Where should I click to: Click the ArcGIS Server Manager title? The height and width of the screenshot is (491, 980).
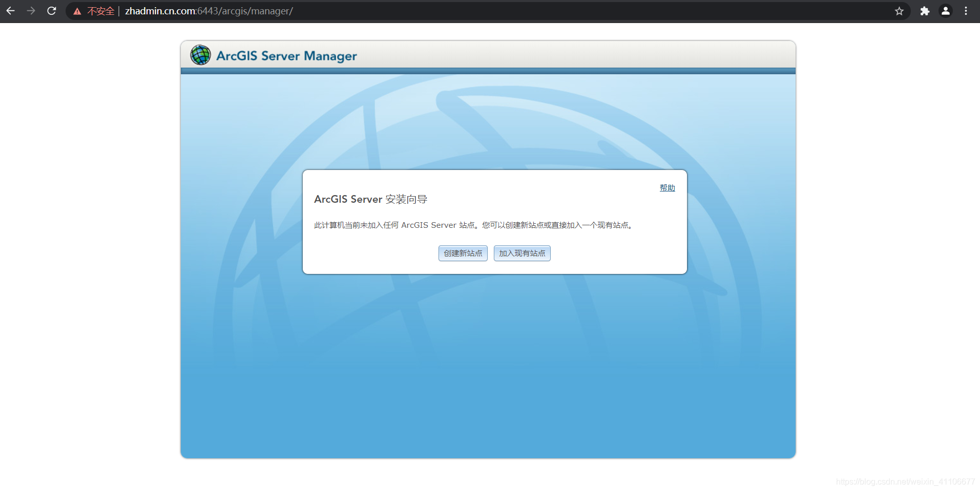[286, 56]
